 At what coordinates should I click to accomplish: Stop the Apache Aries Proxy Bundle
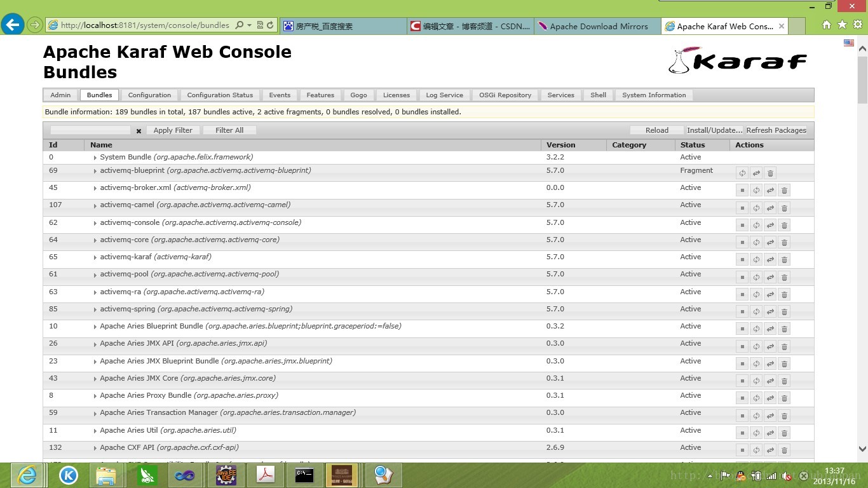click(x=742, y=398)
